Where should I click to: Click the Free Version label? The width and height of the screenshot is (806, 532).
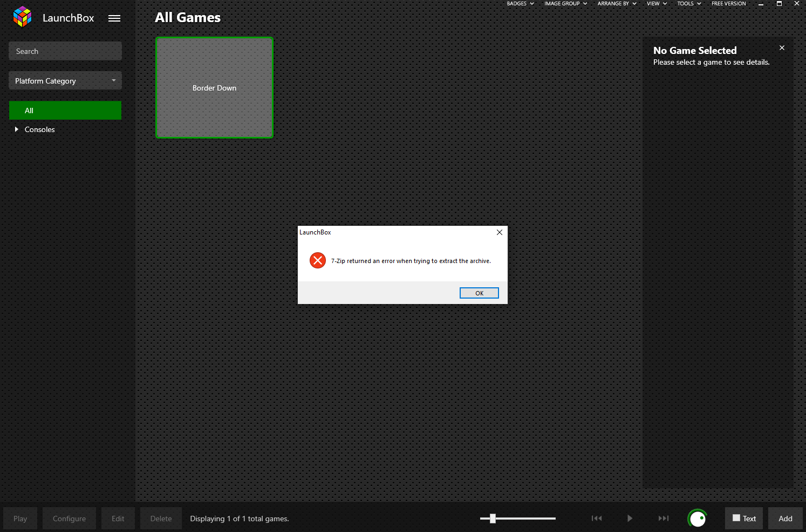click(x=728, y=4)
